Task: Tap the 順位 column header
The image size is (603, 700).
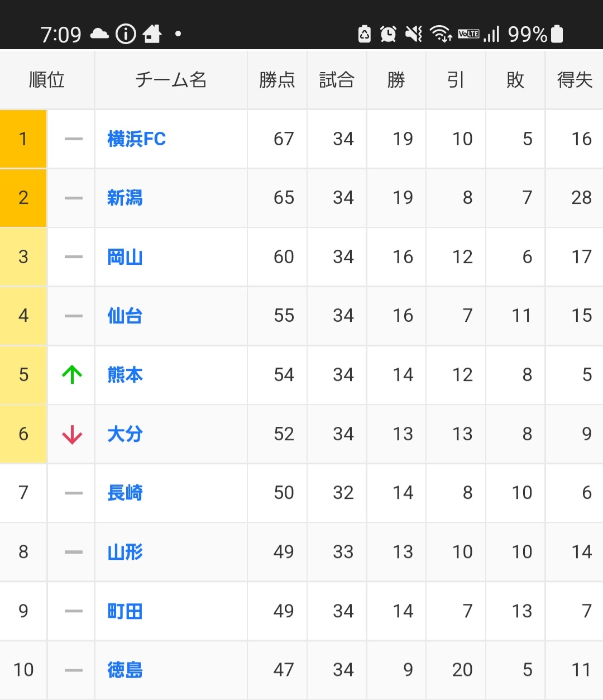Action: click(x=47, y=80)
